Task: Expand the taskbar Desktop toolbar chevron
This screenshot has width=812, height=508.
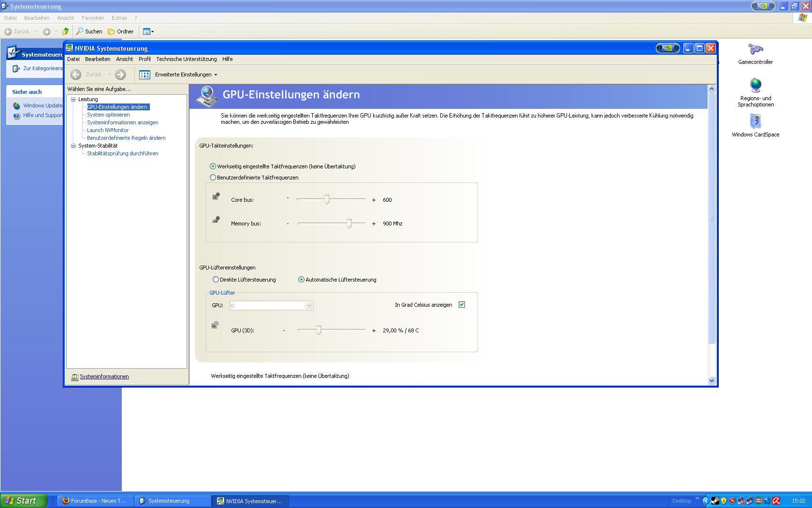Action: 697,498
